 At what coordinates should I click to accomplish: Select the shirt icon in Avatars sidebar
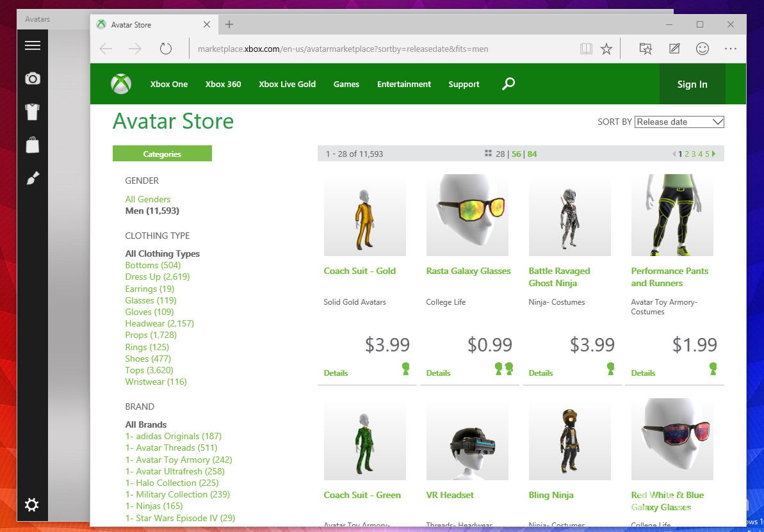click(x=33, y=111)
